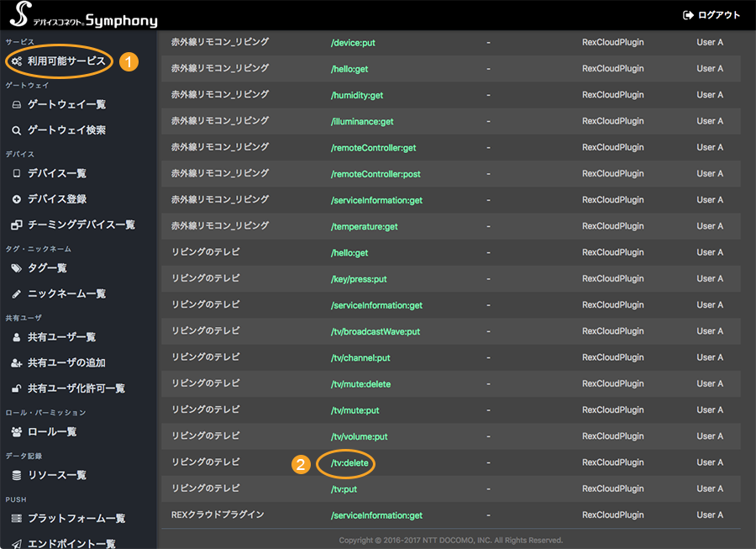Open REXクラウドプラグイン /serviceInformation:get link
This screenshot has height=549, width=756.
coord(376,515)
